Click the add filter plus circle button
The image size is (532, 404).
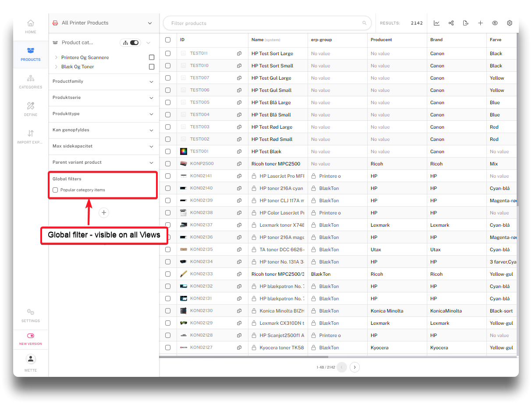104,213
